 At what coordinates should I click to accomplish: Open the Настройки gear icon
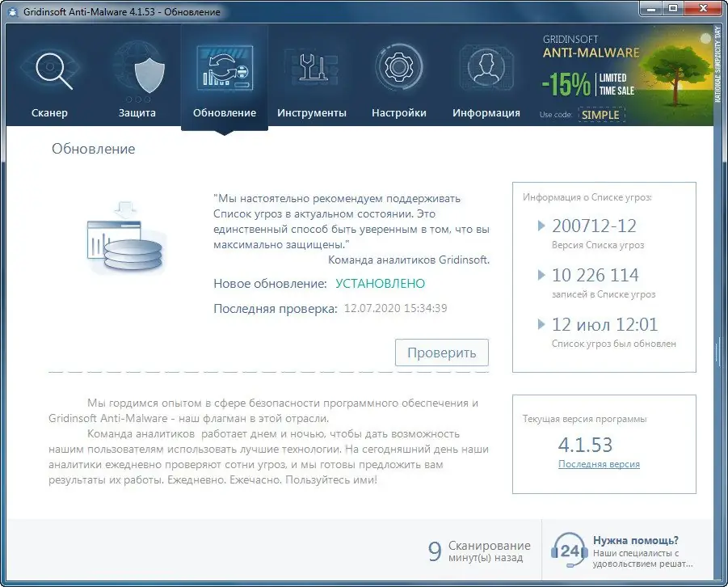click(x=399, y=67)
